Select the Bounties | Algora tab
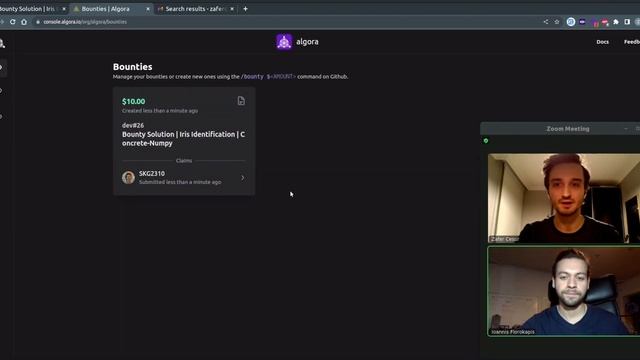Viewport: 640px width, 360px height. [111, 9]
